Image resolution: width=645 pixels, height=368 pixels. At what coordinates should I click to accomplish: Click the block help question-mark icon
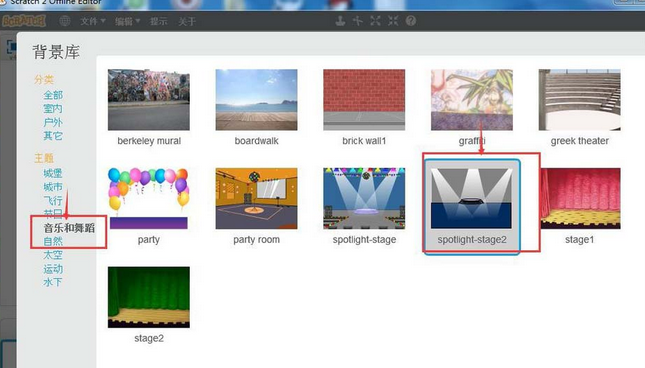click(411, 21)
